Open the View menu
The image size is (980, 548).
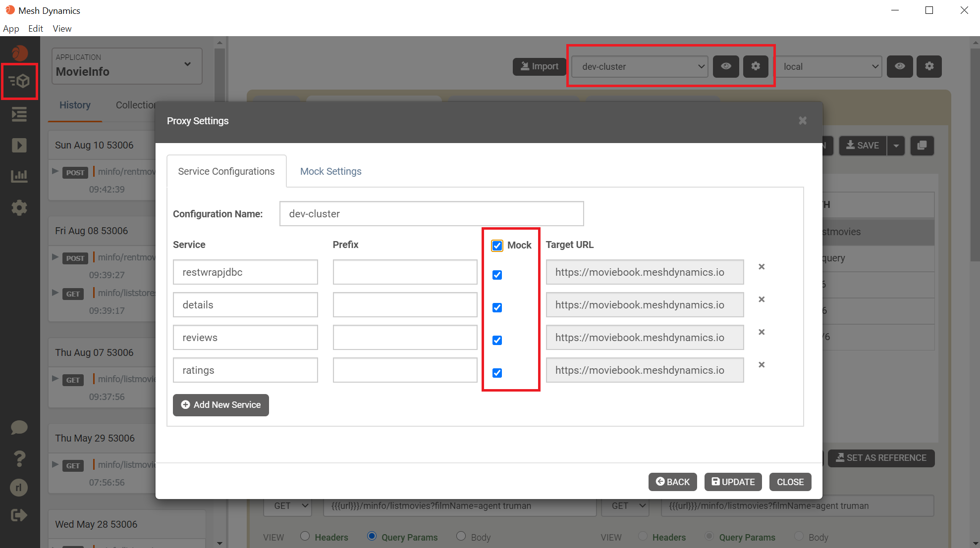click(62, 28)
